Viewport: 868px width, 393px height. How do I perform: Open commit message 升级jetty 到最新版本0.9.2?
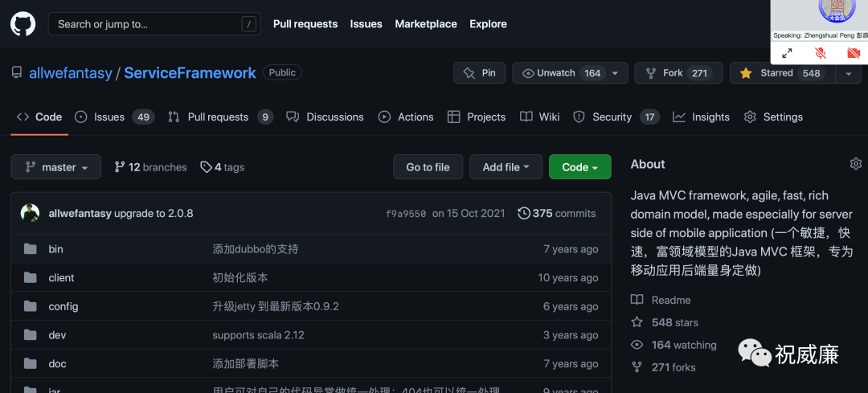click(276, 307)
